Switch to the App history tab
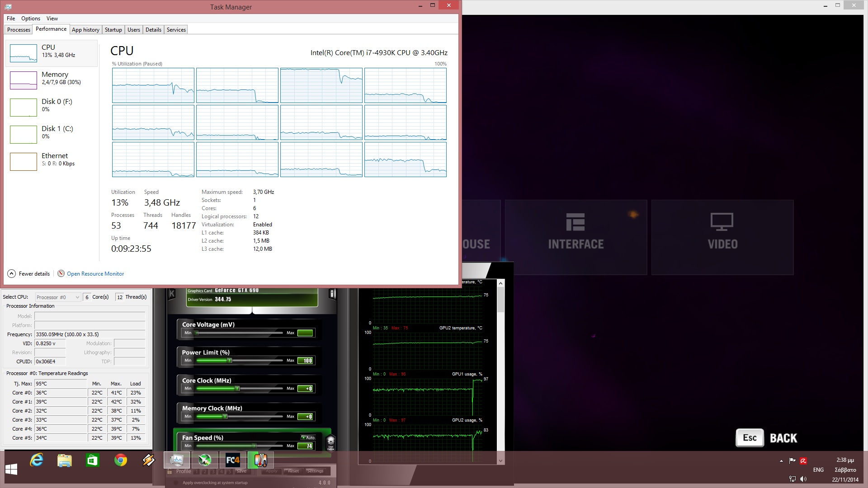Image resolution: width=868 pixels, height=488 pixels. pos(85,30)
